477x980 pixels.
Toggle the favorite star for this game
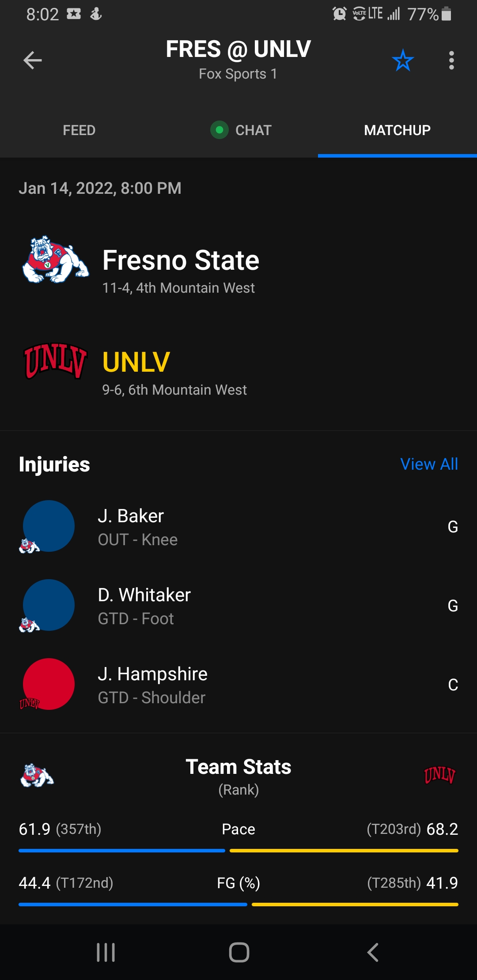click(402, 60)
